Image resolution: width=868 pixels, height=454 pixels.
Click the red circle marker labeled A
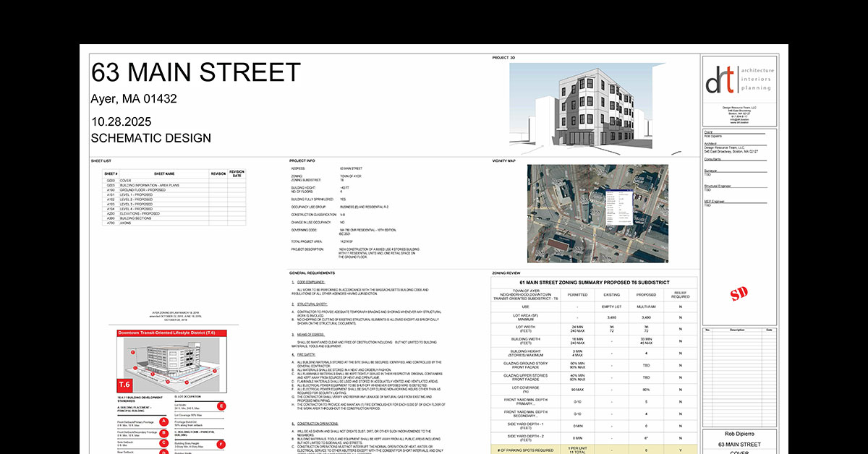click(164, 421)
